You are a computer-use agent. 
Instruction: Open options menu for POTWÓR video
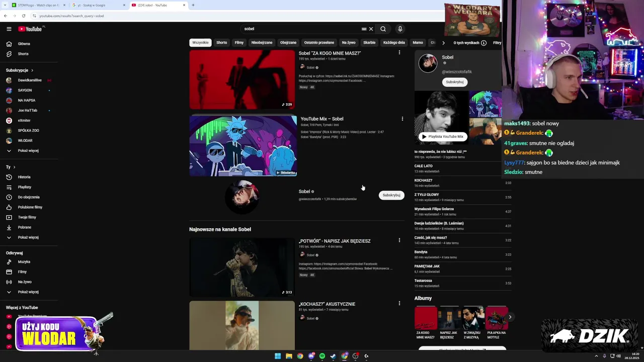point(399,240)
